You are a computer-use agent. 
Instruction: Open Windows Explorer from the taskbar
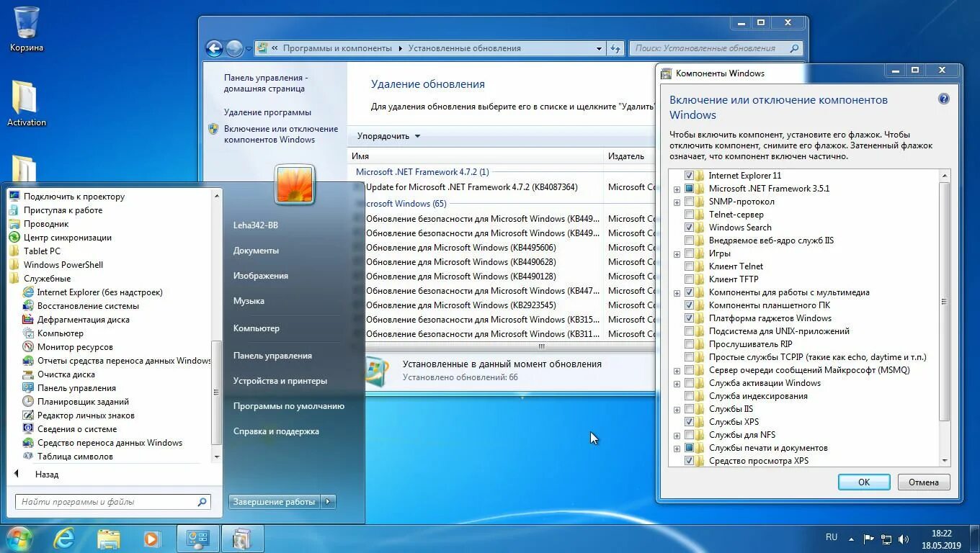(x=108, y=538)
